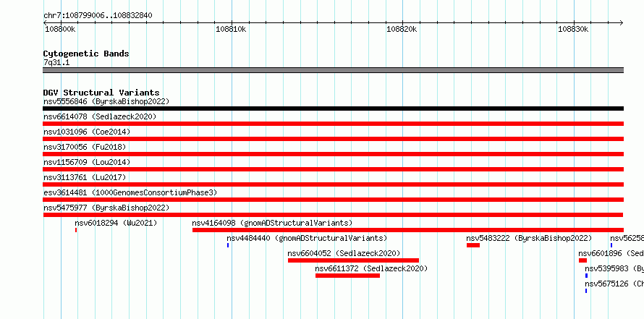Select the nsv5395983 variant label

pos(614,268)
